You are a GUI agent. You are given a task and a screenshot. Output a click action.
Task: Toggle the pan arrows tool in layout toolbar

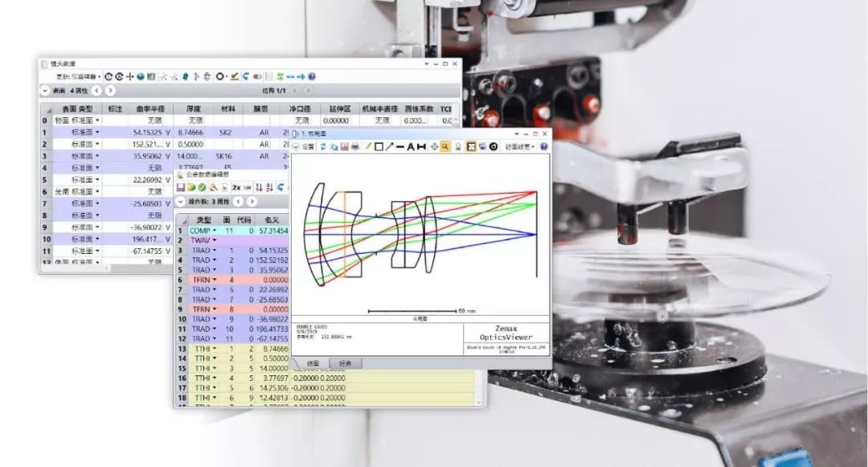pos(434,147)
